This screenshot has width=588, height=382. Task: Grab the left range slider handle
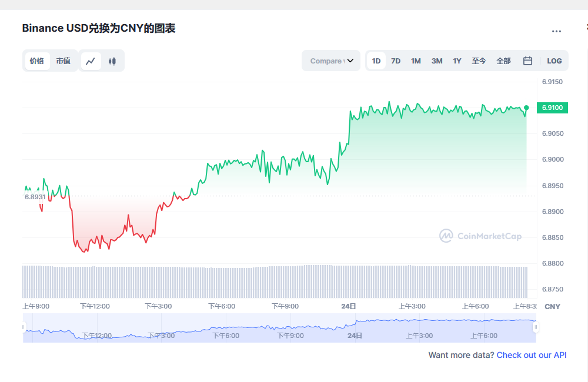24,327
